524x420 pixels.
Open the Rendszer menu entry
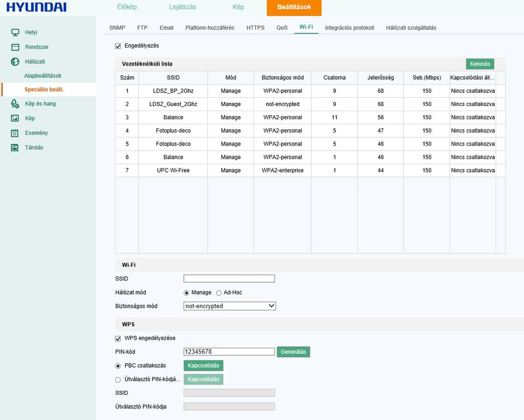coord(37,47)
